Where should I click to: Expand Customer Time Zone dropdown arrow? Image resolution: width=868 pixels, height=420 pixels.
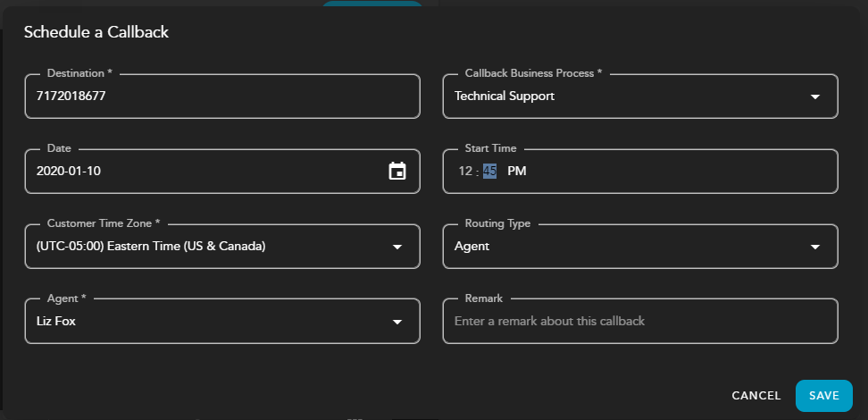(397, 247)
